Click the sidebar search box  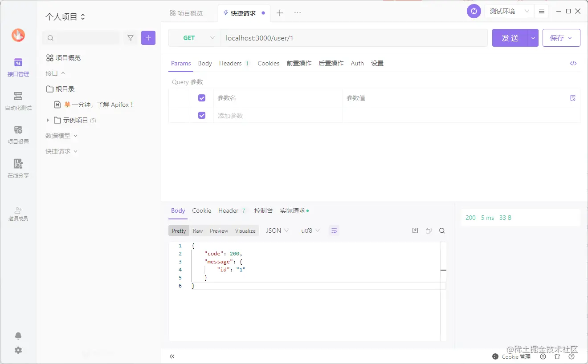[81, 38]
